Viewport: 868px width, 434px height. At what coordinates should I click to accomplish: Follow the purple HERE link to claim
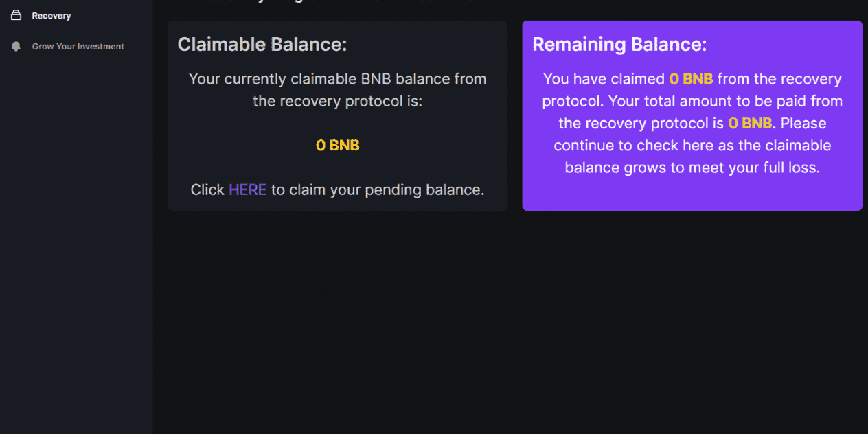(x=247, y=190)
